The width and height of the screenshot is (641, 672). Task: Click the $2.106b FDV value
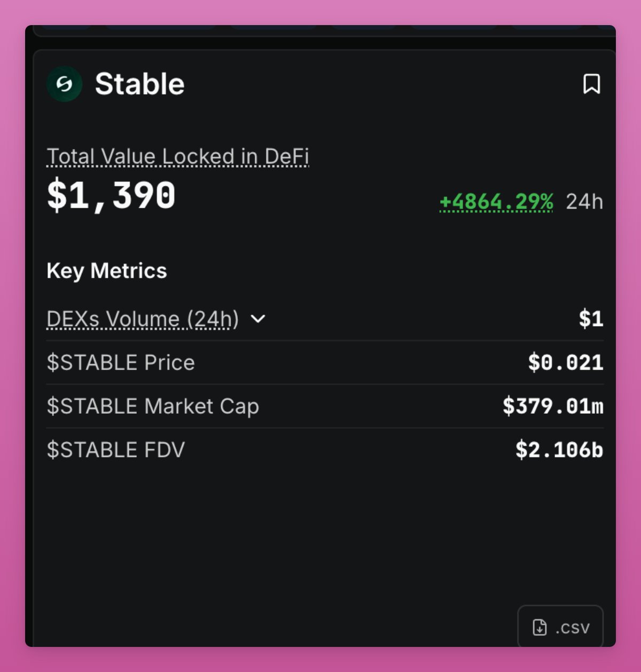tap(559, 450)
